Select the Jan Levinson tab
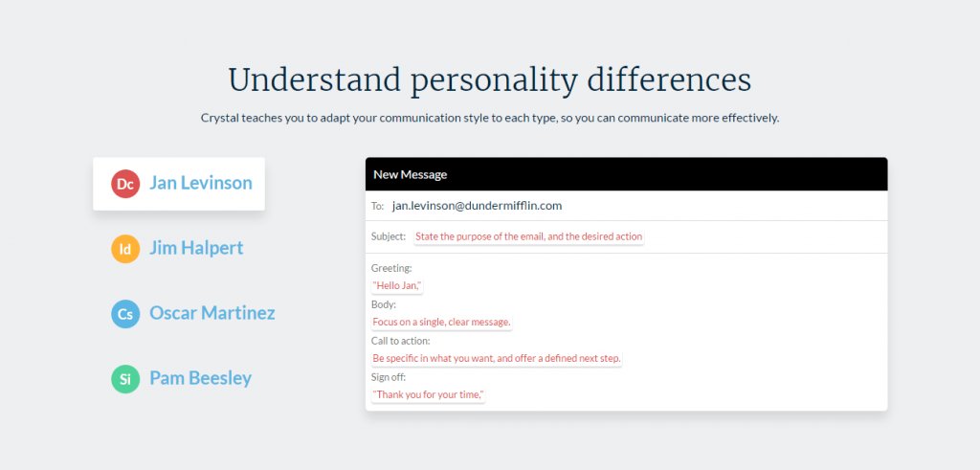This screenshot has height=470, width=980. (200, 183)
